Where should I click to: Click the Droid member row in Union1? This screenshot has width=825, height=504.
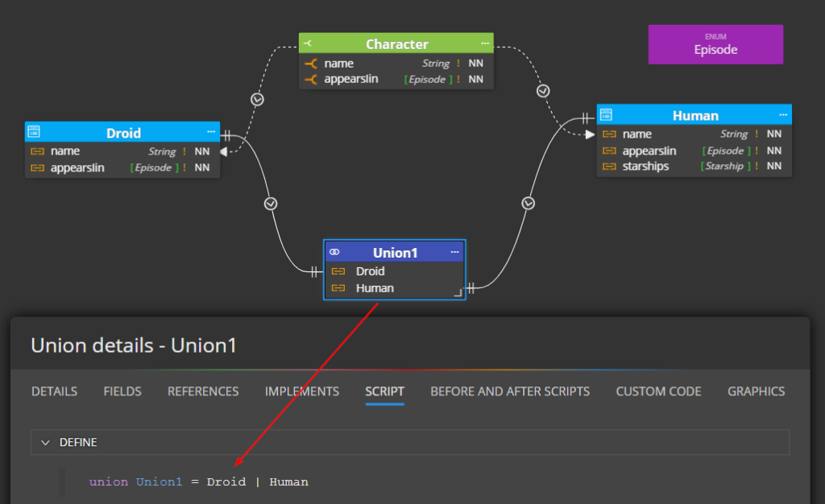click(x=395, y=271)
